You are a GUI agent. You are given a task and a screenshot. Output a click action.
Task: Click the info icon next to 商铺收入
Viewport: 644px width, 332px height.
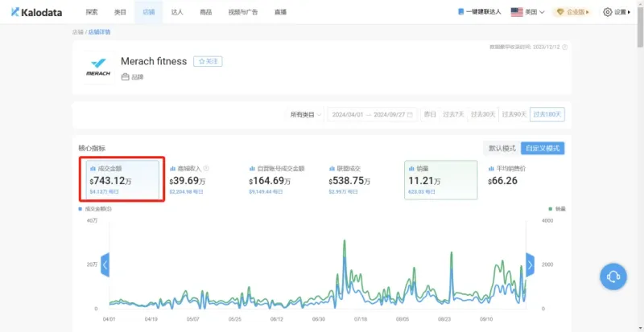(207, 169)
